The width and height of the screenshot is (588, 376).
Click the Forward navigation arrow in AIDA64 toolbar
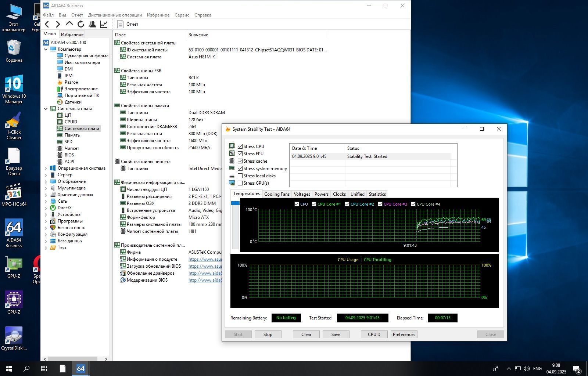(x=58, y=24)
